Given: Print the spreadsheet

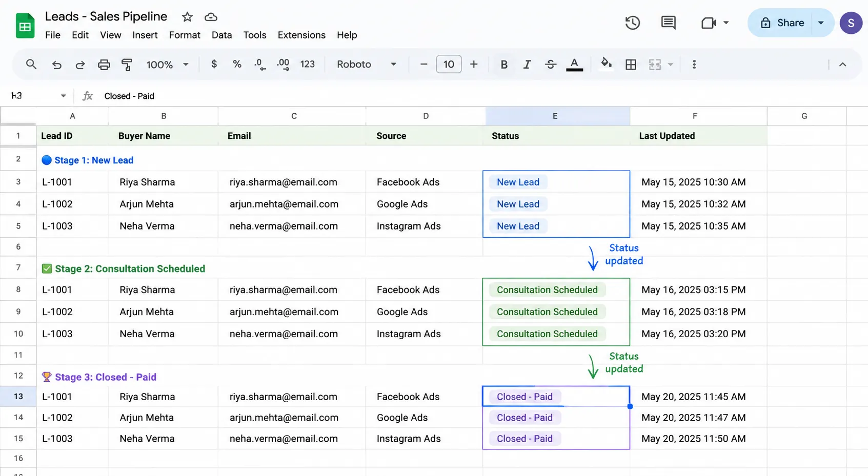Looking at the screenshot, I should pos(104,65).
